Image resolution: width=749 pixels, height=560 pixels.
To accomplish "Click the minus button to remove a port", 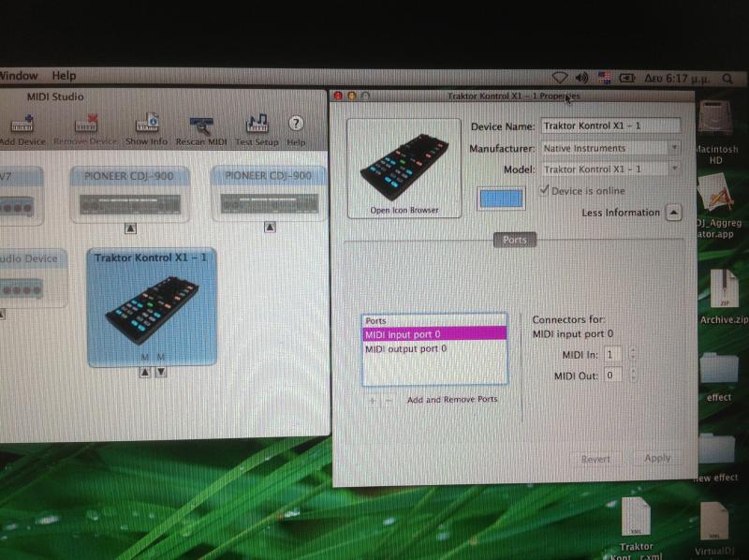I will tap(389, 401).
